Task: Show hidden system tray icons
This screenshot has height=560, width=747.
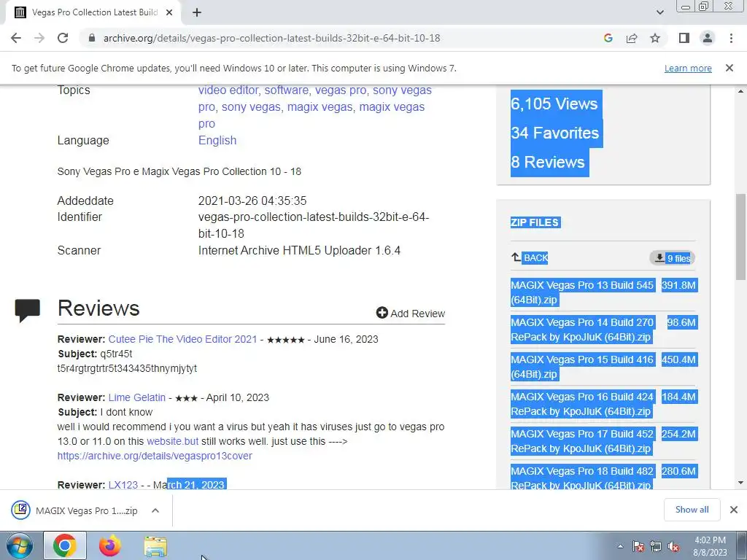Action: 620,547
